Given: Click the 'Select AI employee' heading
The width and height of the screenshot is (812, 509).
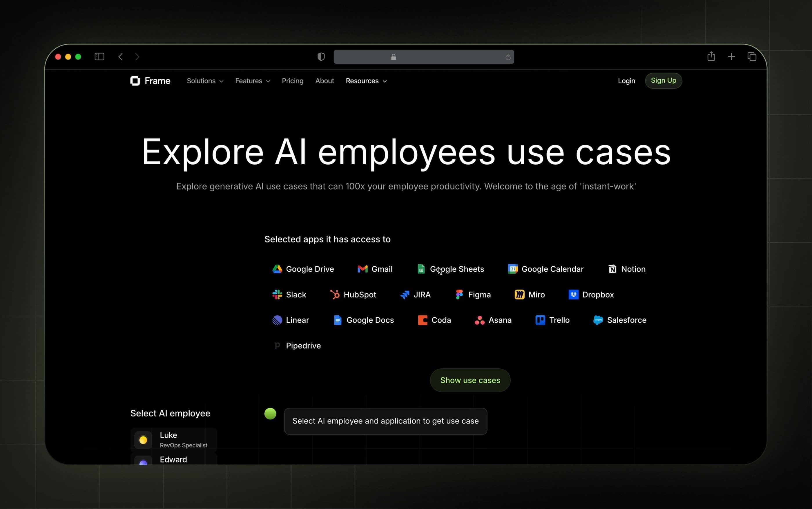Looking at the screenshot, I should coord(170,413).
